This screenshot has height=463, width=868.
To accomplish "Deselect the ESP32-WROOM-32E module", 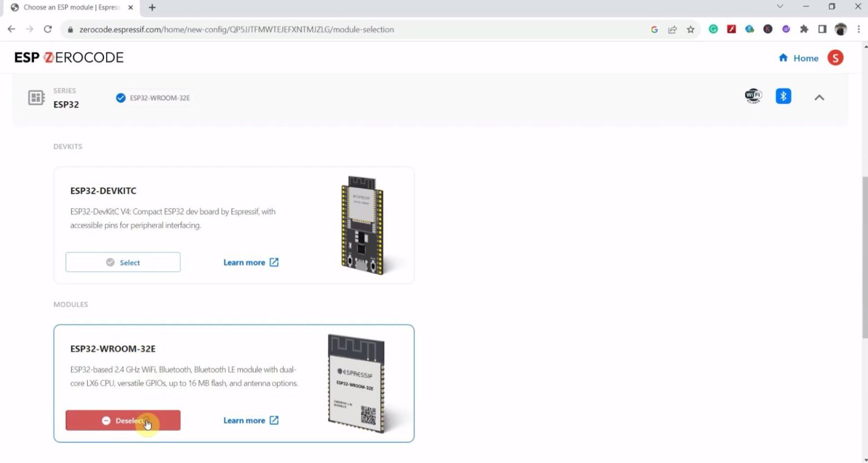I will pyautogui.click(x=123, y=420).
